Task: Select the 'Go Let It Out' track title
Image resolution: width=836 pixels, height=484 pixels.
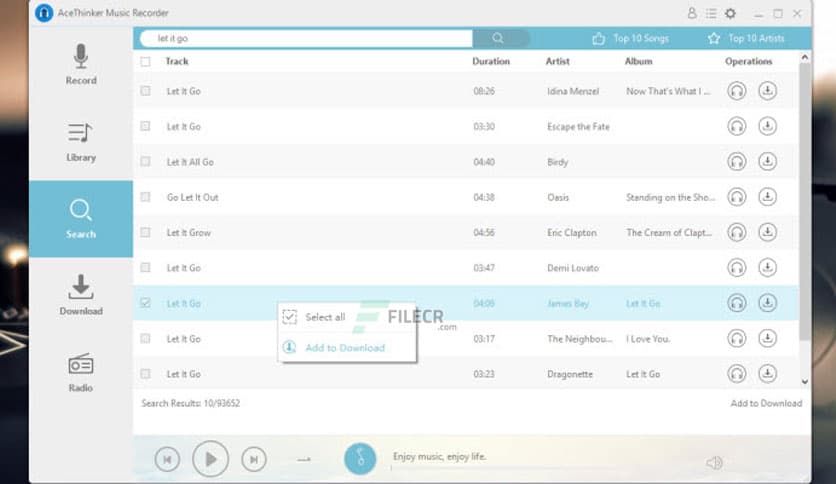Action: (x=192, y=197)
